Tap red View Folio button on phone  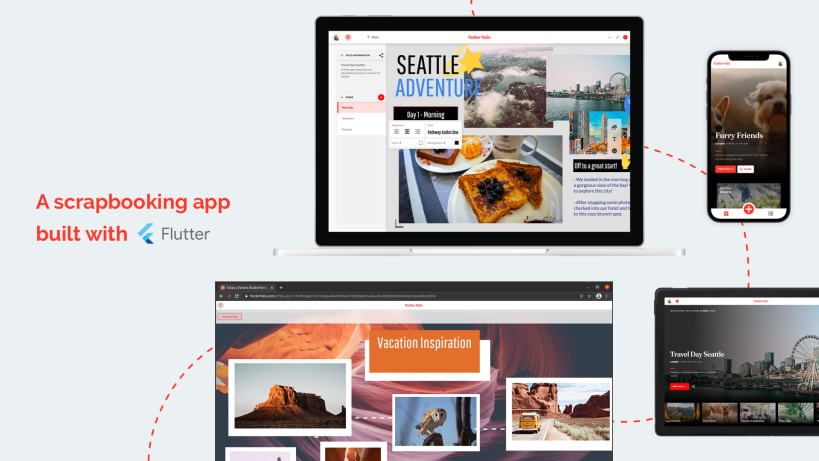coord(725,169)
